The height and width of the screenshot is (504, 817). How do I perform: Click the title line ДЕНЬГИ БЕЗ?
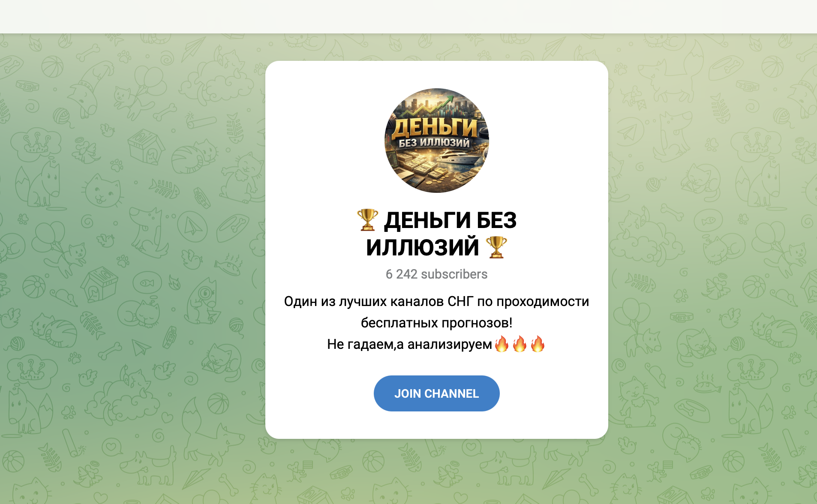pos(450,220)
